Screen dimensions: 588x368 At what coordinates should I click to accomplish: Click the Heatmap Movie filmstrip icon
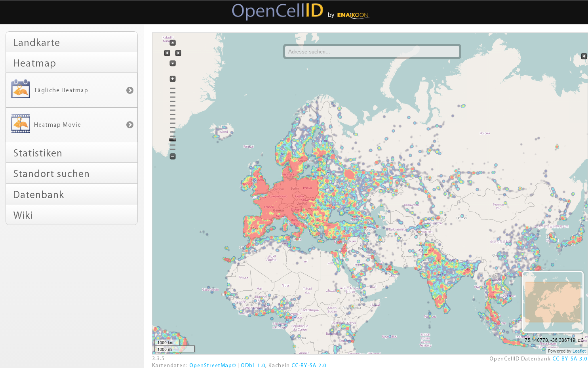(21, 124)
